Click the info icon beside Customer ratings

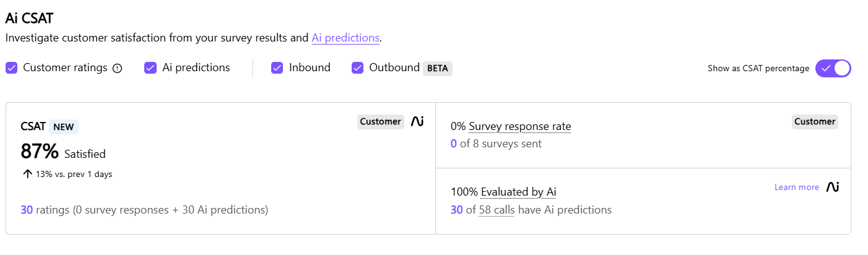[118, 69]
